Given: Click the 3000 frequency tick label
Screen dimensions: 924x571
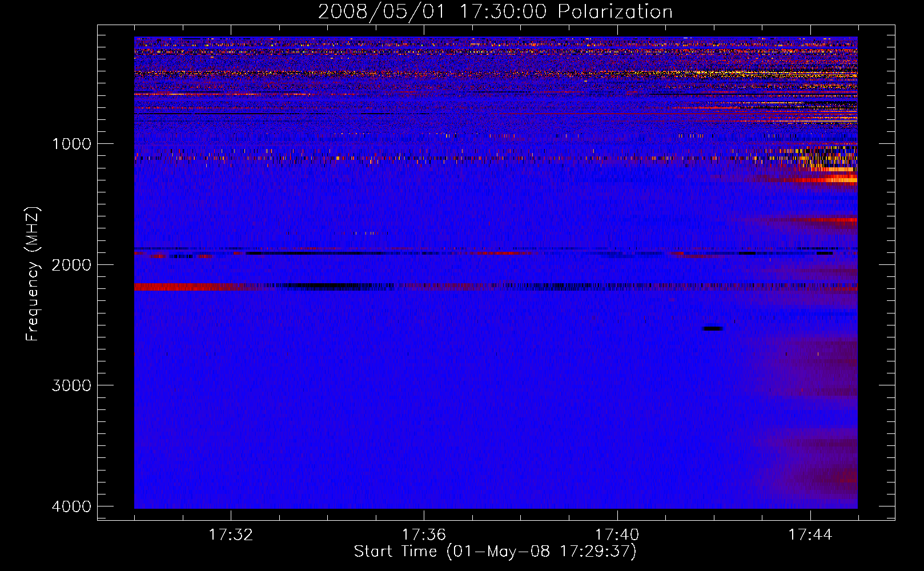Looking at the screenshot, I should (72, 385).
